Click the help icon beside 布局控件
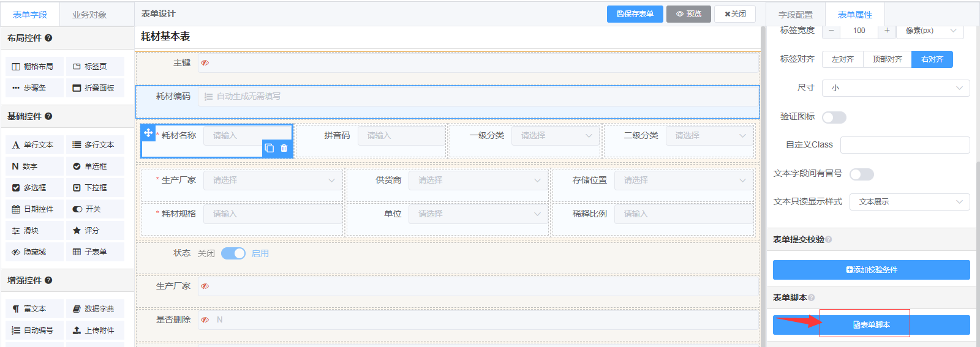This screenshot has height=347, width=980. [48, 38]
